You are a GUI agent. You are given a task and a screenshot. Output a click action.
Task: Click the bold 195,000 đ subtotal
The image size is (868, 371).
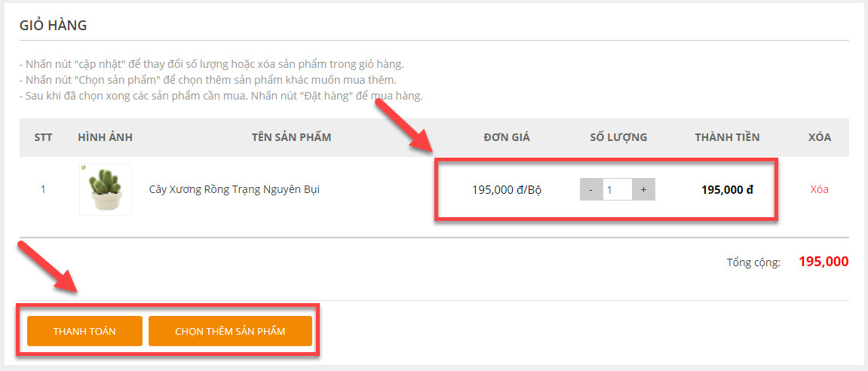(x=728, y=190)
